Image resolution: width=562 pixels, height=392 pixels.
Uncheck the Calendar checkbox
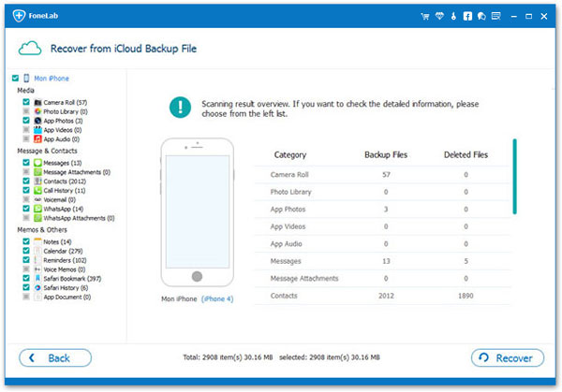coord(26,251)
